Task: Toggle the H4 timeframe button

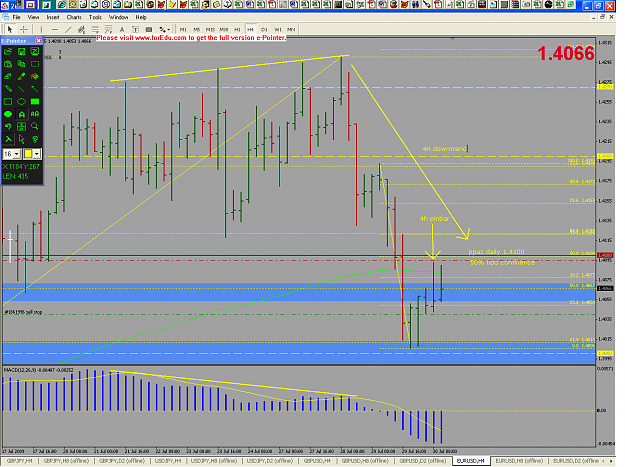Action: 251,29
